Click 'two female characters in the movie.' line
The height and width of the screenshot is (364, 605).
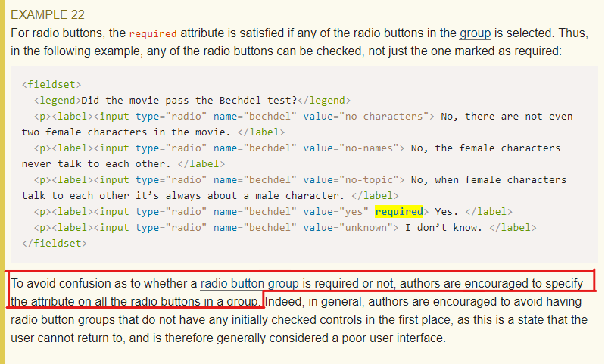coord(126,132)
